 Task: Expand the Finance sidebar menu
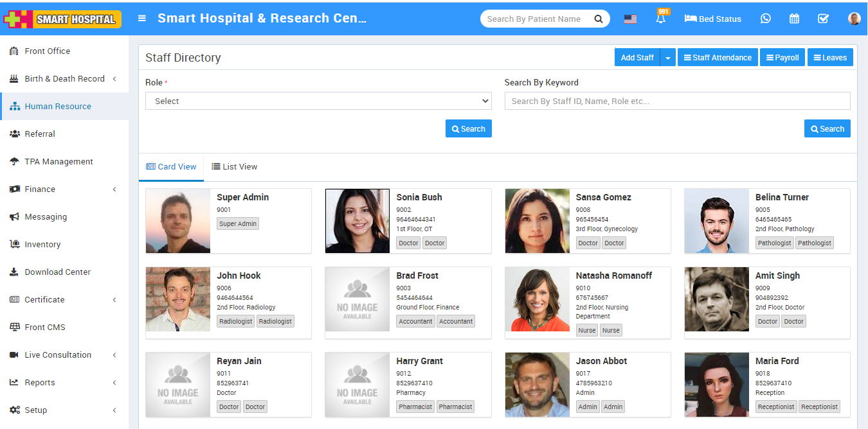[x=64, y=189]
